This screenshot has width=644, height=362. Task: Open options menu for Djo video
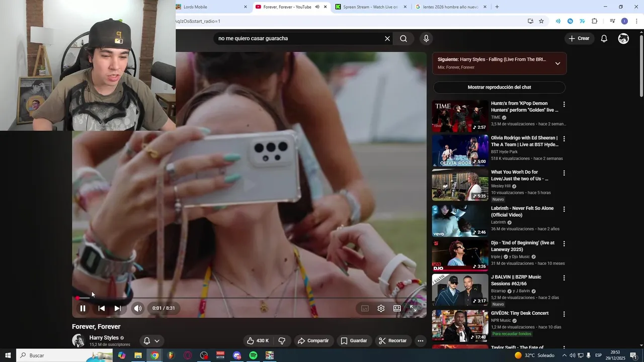pyautogui.click(x=564, y=244)
